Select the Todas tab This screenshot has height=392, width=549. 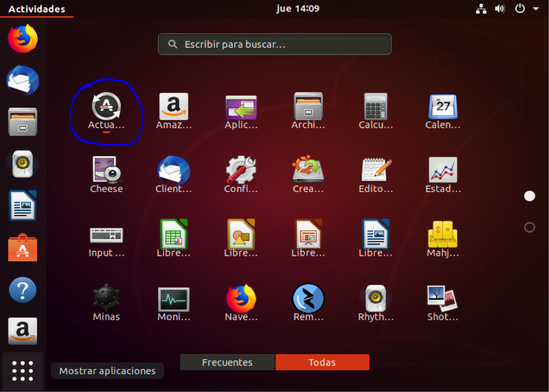click(x=322, y=362)
